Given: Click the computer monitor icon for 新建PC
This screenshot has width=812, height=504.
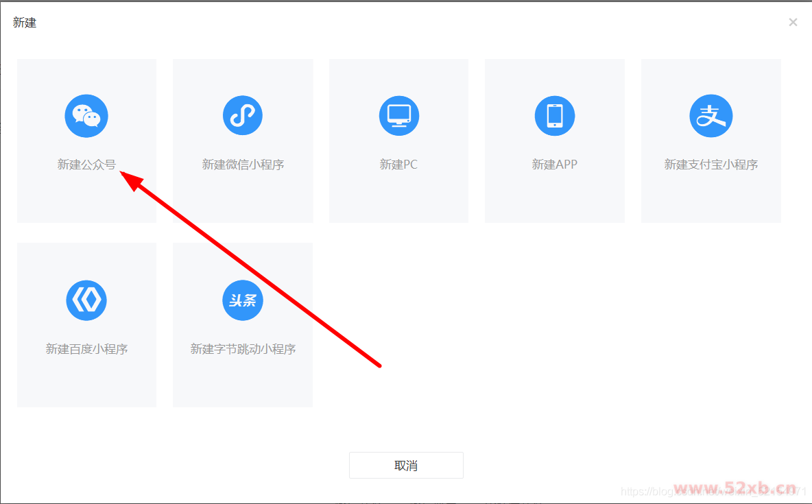Looking at the screenshot, I should point(398,116).
